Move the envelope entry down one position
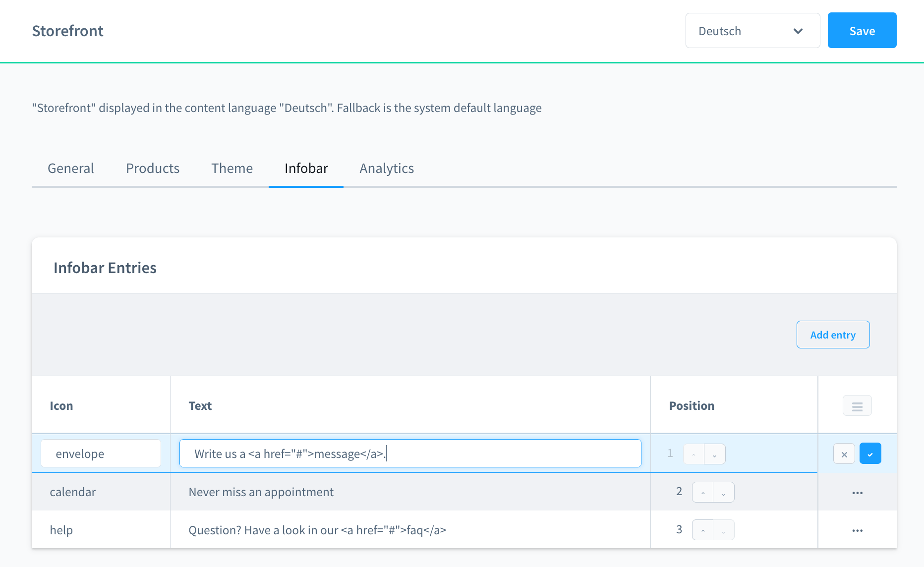The image size is (924, 567). click(715, 454)
